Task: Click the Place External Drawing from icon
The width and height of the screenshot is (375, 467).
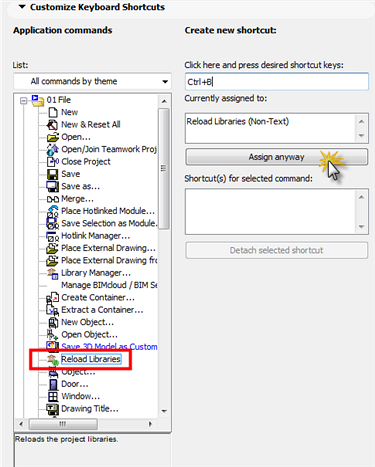Action: tap(53, 261)
